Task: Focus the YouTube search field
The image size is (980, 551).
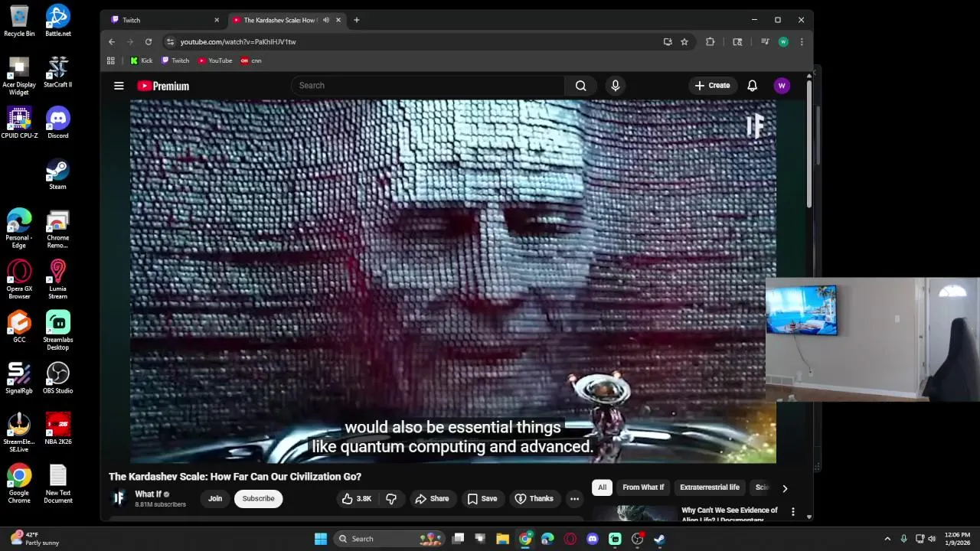Action: (x=428, y=86)
